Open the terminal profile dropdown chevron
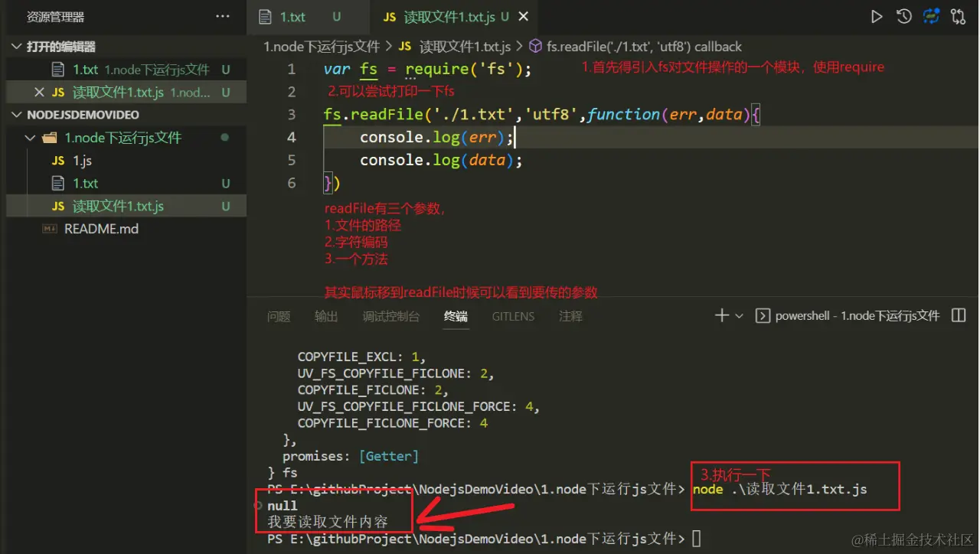980x554 pixels. (738, 314)
